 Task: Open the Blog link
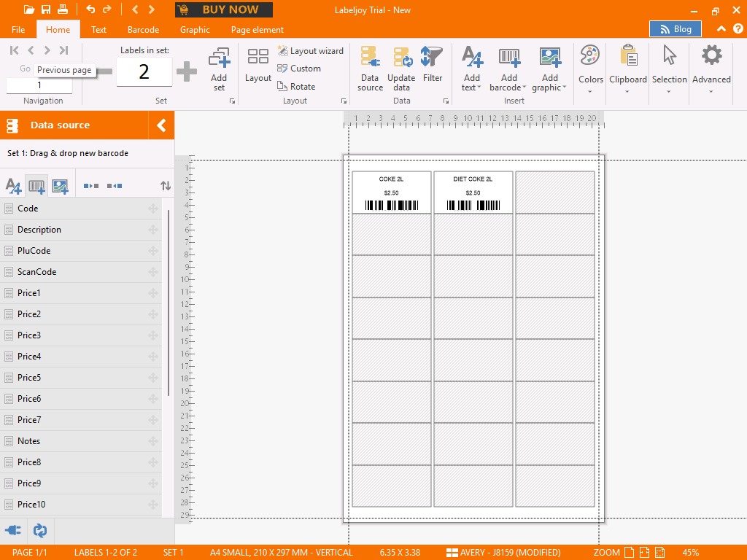click(675, 29)
